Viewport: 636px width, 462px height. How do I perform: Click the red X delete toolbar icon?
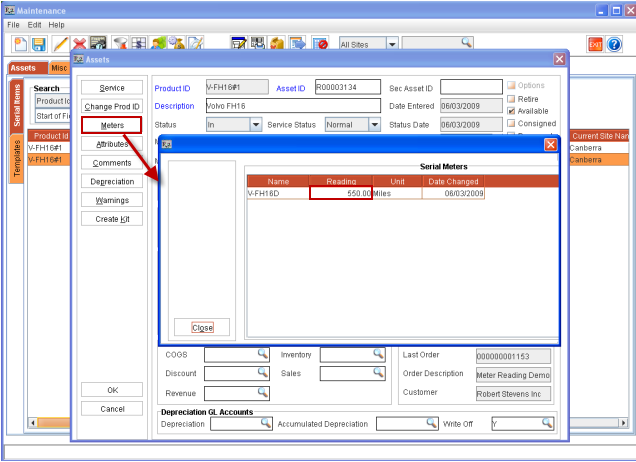[x=78, y=44]
